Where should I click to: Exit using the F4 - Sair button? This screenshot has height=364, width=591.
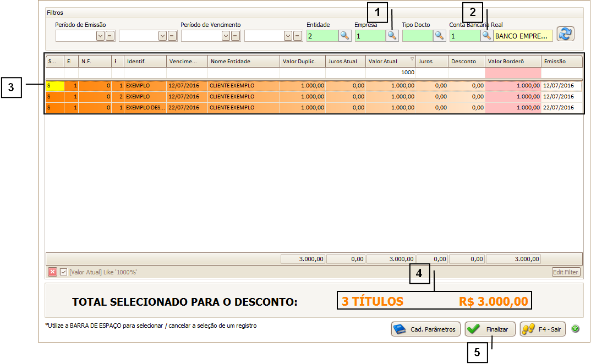point(542,329)
